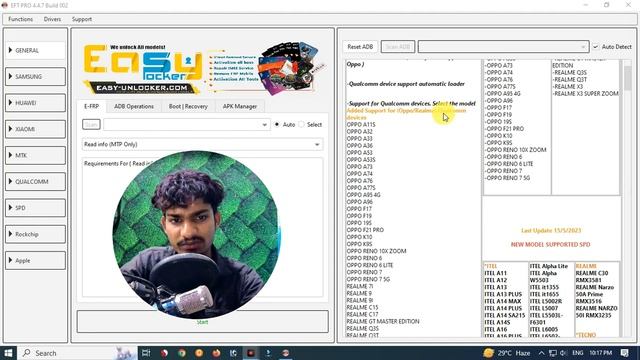This screenshot has height=360, width=640.
Task: Open the Functions menu
Action: point(20,19)
